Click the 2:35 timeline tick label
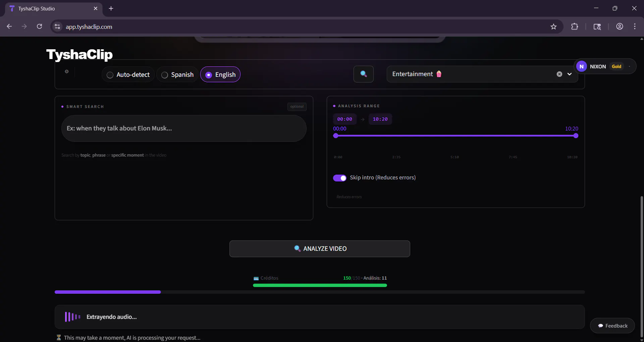The image size is (644, 342). (x=396, y=157)
